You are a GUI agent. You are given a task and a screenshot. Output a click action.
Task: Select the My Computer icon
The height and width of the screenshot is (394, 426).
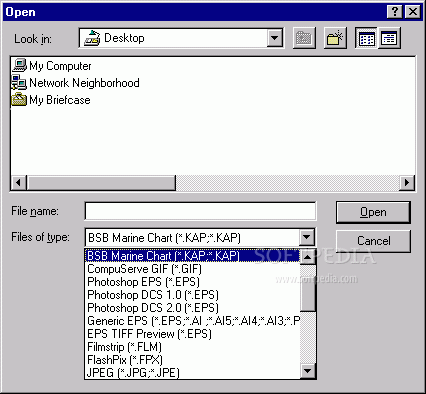click(x=19, y=65)
